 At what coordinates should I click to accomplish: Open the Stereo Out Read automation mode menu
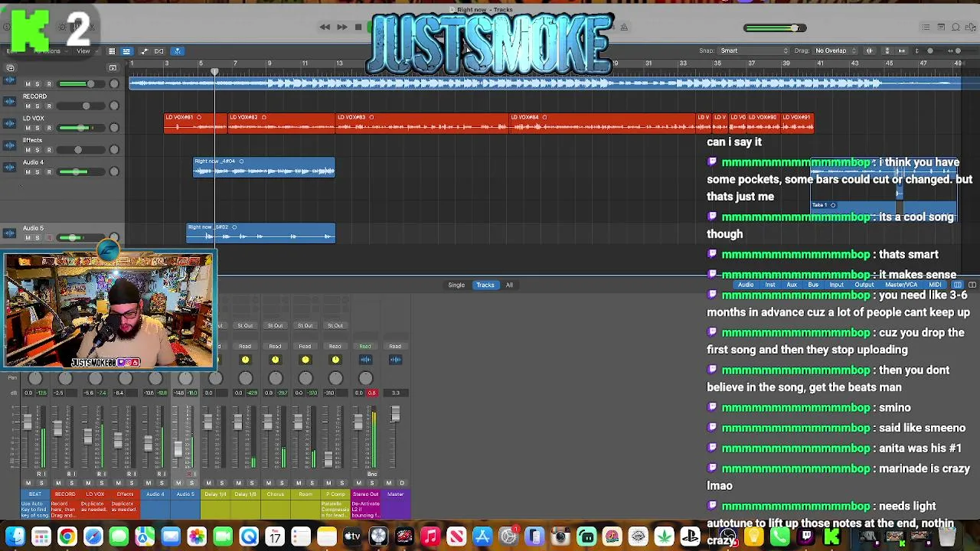[x=365, y=347]
